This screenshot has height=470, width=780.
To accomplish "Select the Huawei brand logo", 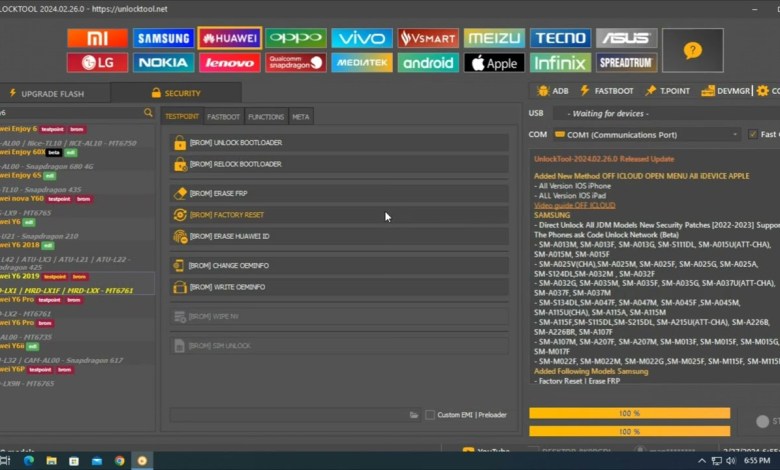I will tap(230, 38).
